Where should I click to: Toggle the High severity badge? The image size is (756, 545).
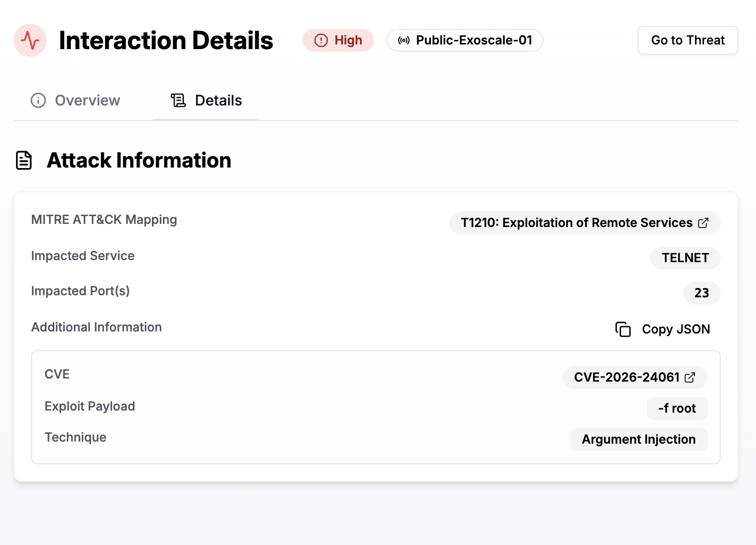click(x=338, y=40)
